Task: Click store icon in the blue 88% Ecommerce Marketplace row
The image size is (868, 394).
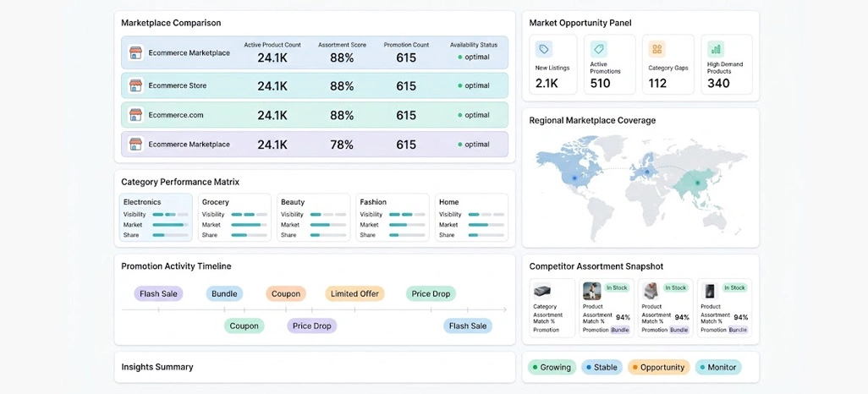Action: [135, 53]
